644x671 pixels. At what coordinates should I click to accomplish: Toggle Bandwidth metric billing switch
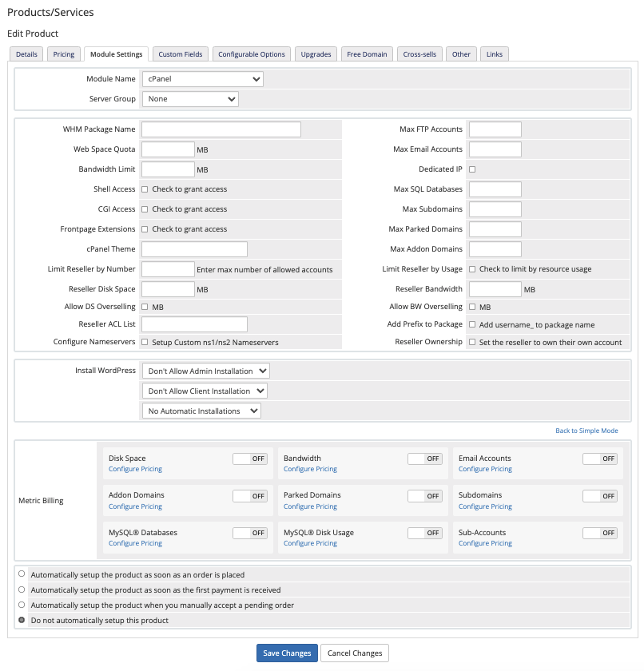(425, 459)
